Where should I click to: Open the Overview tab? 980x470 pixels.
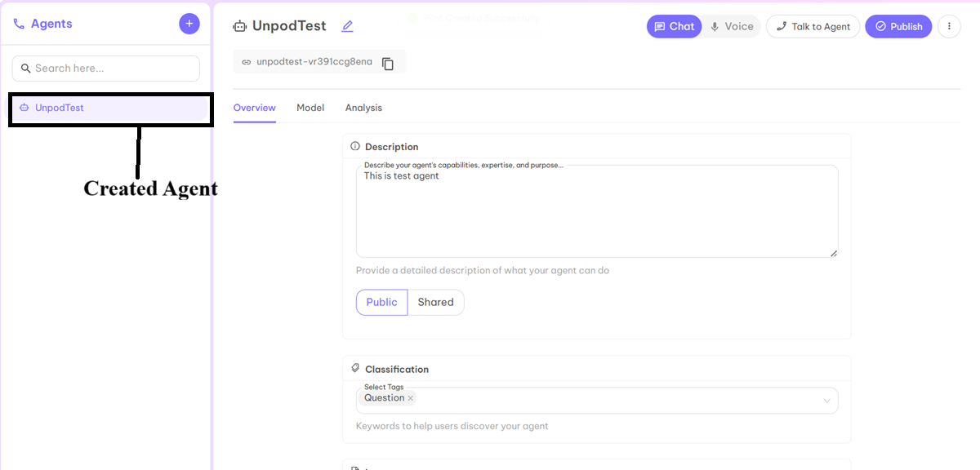click(x=255, y=108)
